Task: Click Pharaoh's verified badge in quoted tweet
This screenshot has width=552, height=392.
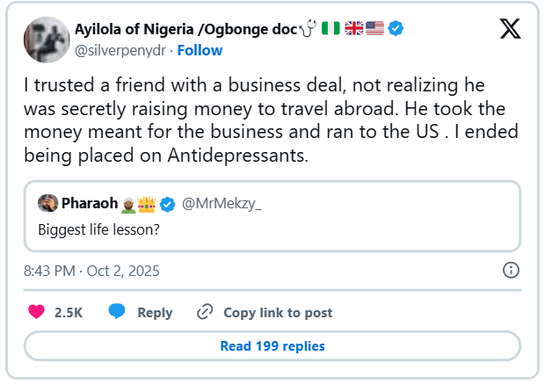Action: [170, 204]
